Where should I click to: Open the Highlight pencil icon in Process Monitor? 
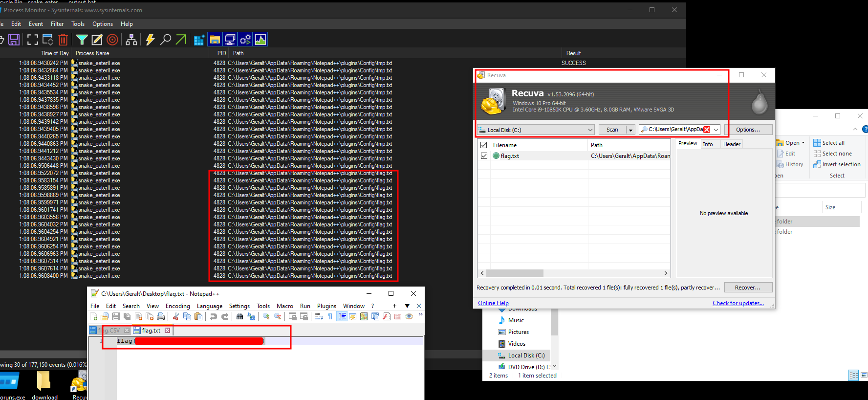(x=97, y=40)
